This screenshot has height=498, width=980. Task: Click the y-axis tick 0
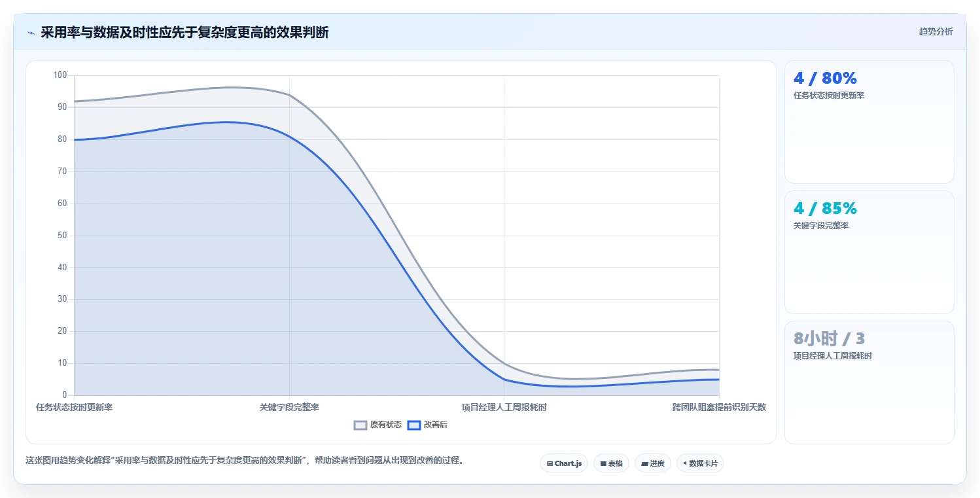click(x=64, y=395)
